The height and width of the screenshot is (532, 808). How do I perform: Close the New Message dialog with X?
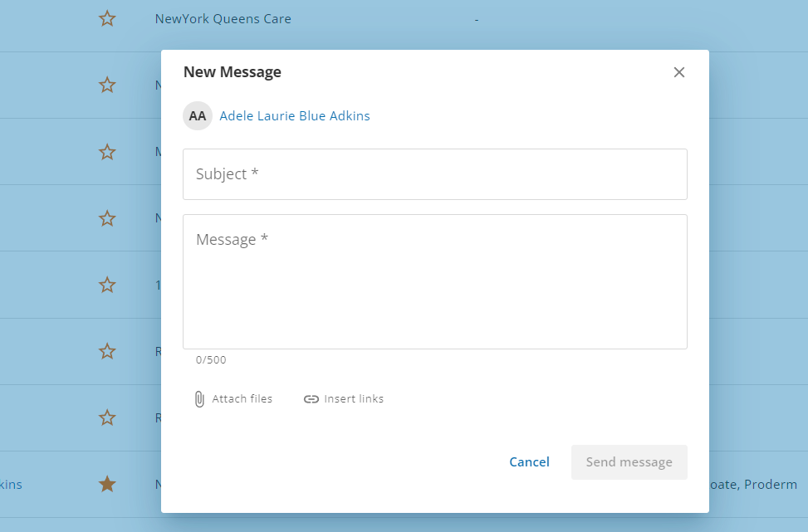(x=679, y=72)
